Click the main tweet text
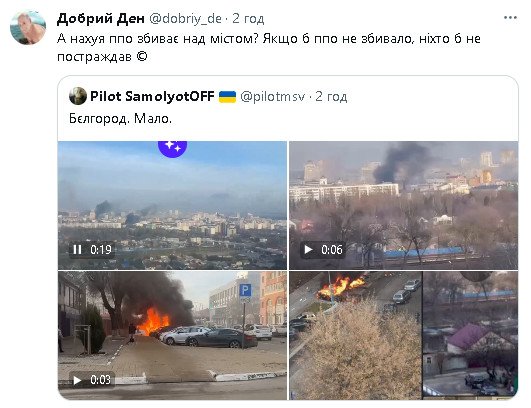This screenshot has height=408, width=531. (x=269, y=47)
